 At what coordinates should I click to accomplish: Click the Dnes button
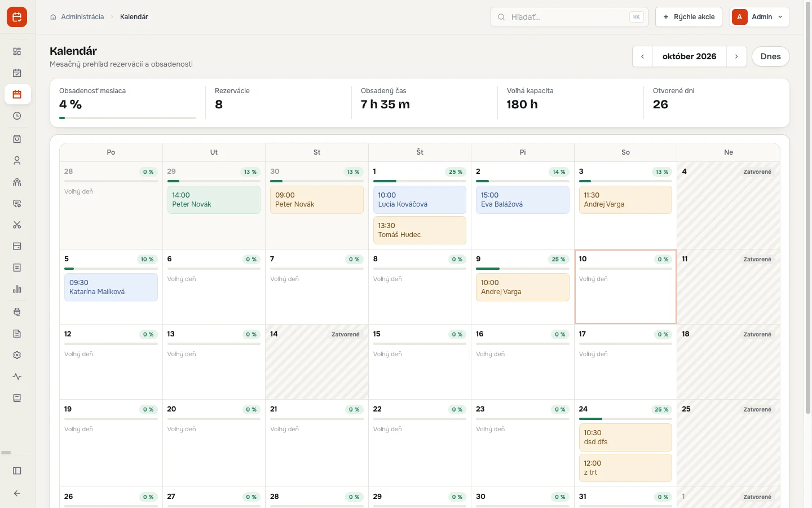(770, 56)
